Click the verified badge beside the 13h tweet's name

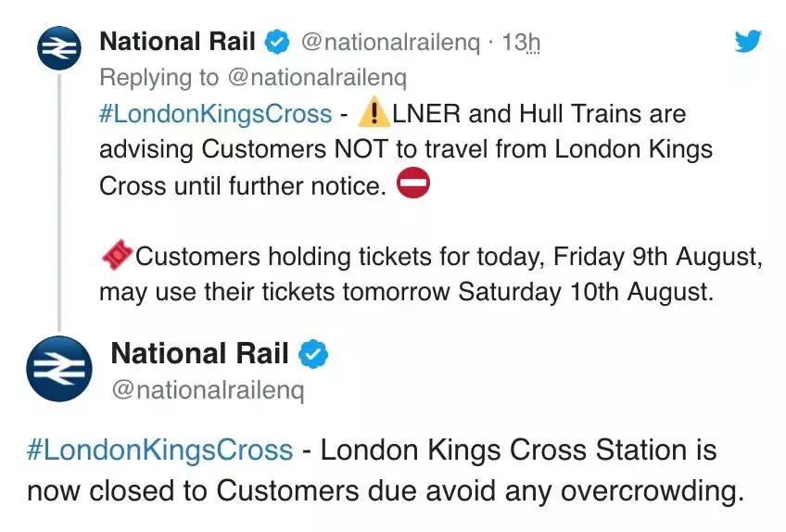277,43
